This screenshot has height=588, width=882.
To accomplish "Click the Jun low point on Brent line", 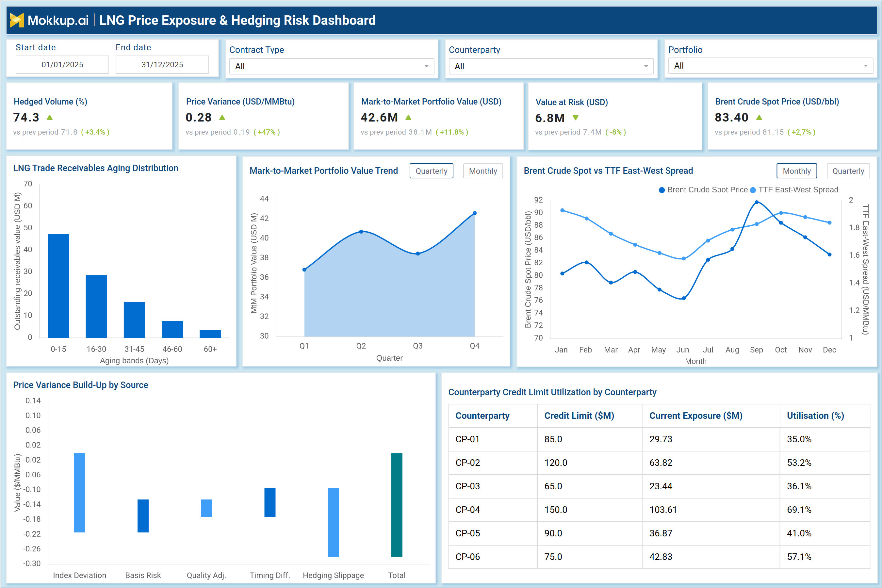I will 684,299.
